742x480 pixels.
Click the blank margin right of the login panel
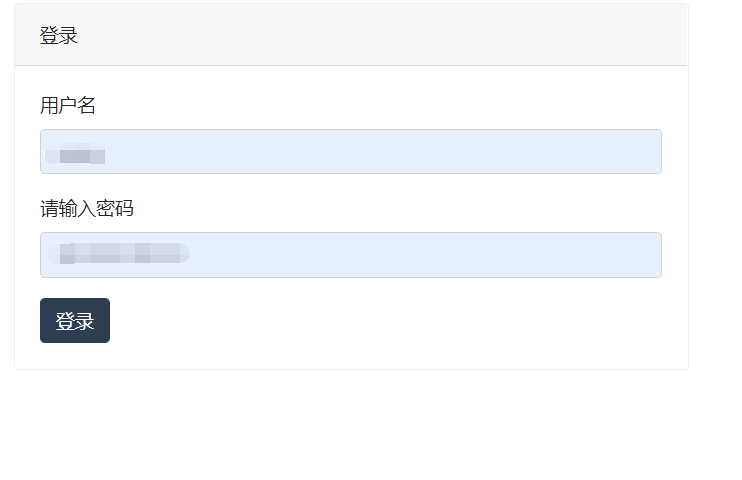coord(715,200)
